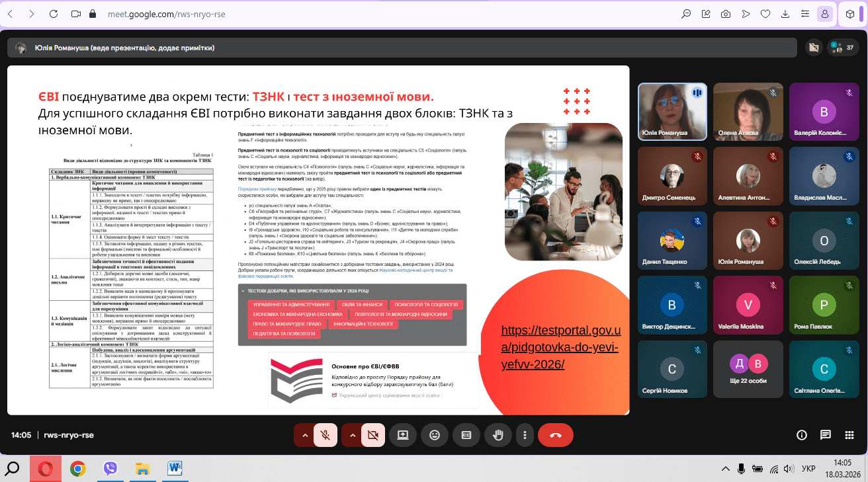Open the three-dot more options menu
This screenshot has height=482, width=868.
pyautogui.click(x=524, y=435)
